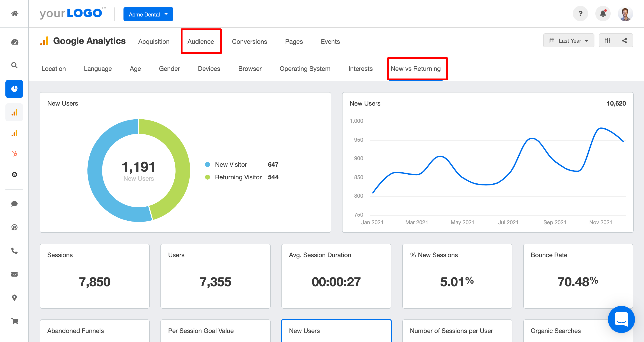Open the email envelope sidebar icon
This screenshot has height=342, width=644.
[14, 274]
